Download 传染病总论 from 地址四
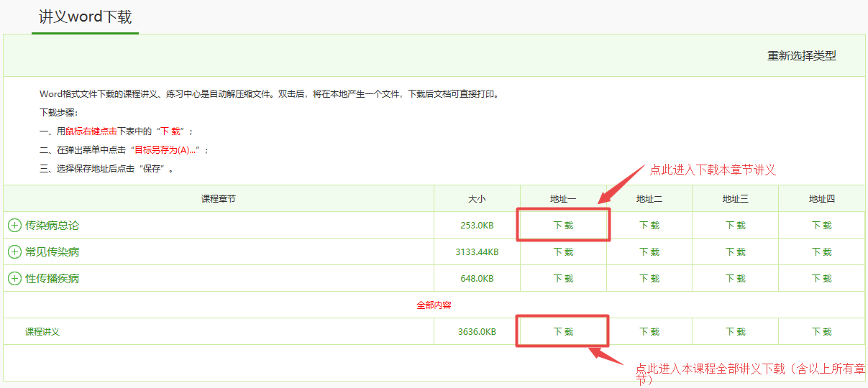Image resolution: width=868 pixels, height=388 pixels. (x=822, y=226)
